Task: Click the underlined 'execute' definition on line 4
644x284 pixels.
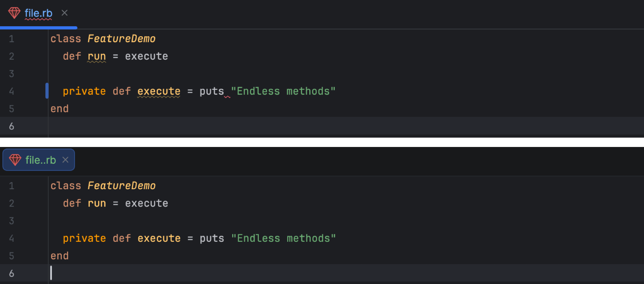Action: 158,91
